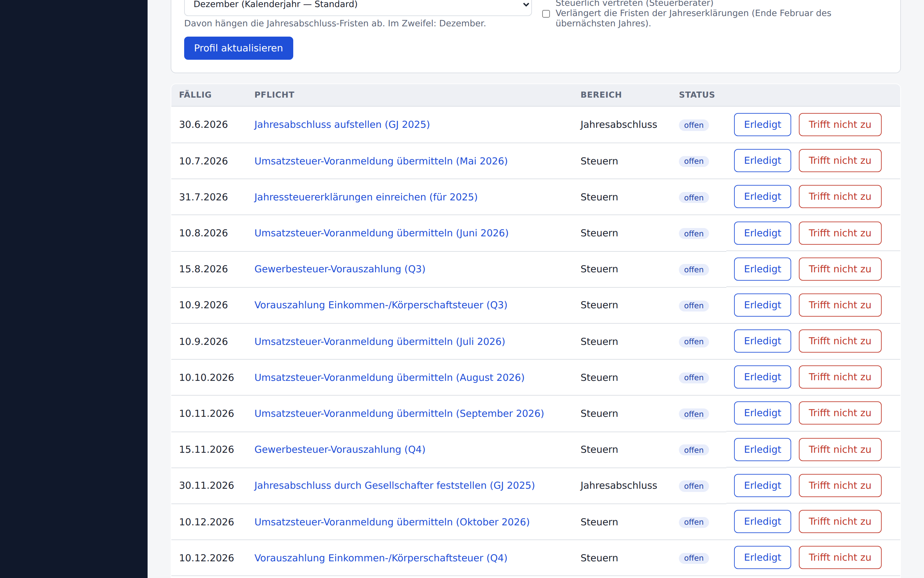924x578 pixels.
Task: Mark Einkommen-/Körperschaftsteuer (Q3) as Erledigt
Action: [762, 305]
